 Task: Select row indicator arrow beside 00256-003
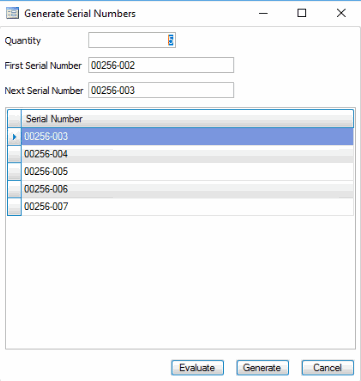click(14, 137)
